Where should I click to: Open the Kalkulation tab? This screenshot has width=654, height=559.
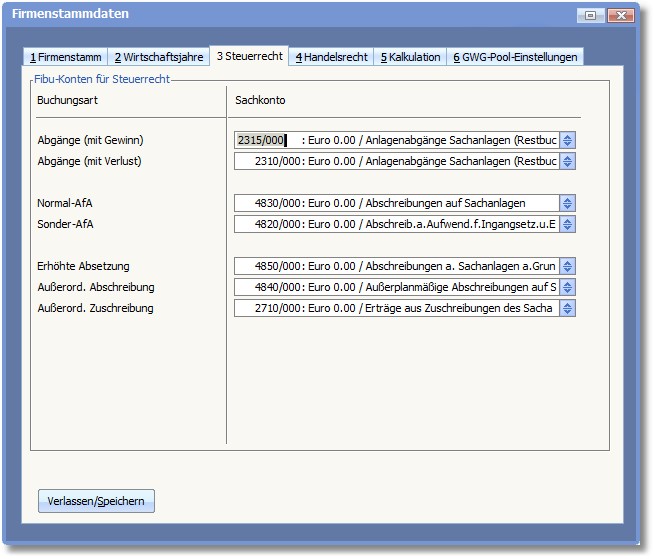tap(410, 57)
